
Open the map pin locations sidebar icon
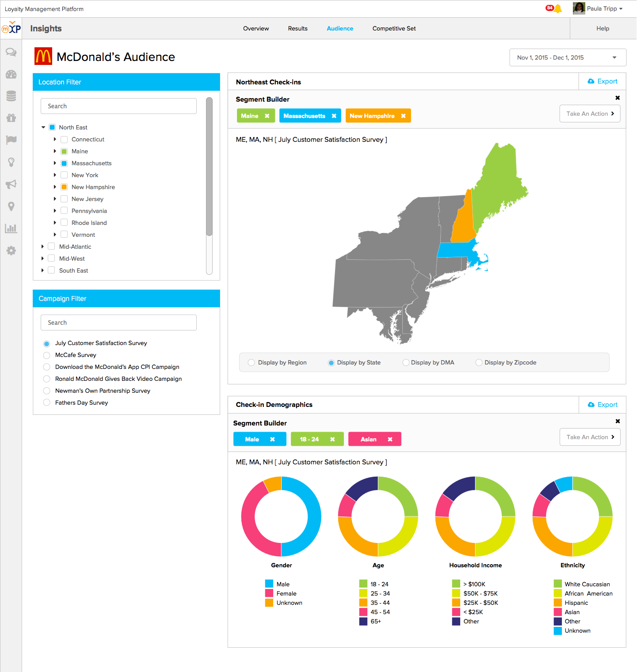tap(11, 206)
